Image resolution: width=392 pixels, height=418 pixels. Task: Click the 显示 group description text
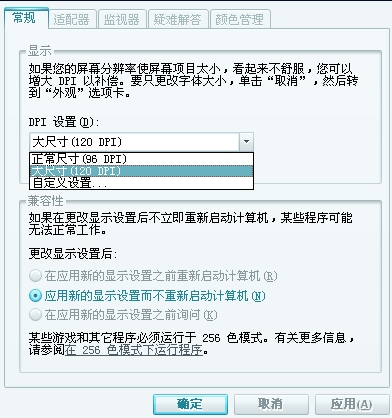(193, 81)
